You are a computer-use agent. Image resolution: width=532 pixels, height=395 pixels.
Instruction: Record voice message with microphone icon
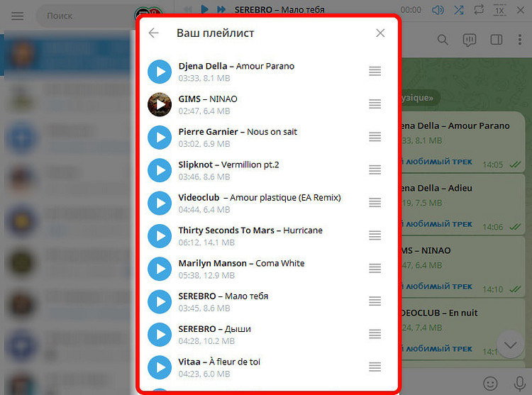tap(519, 383)
